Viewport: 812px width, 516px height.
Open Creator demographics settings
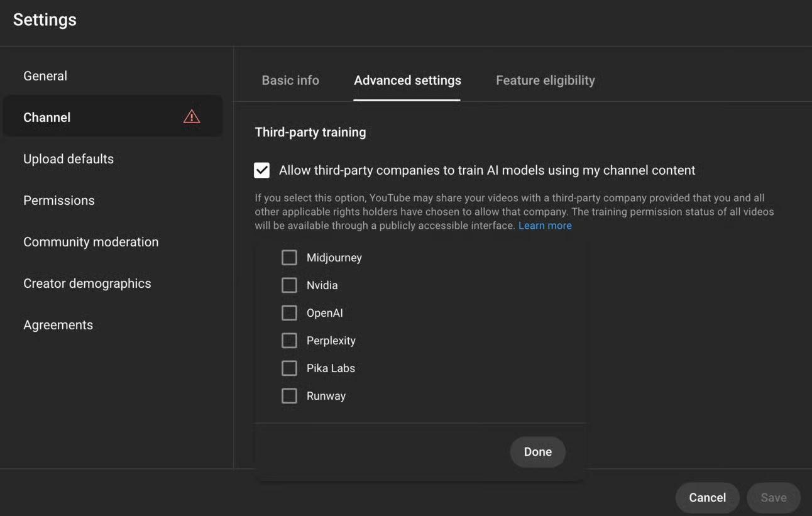point(87,283)
